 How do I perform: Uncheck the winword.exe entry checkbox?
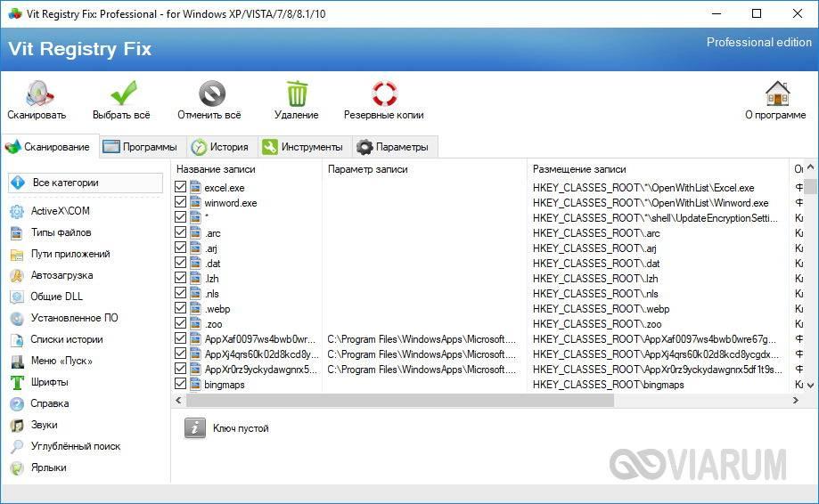(x=181, y=202)
